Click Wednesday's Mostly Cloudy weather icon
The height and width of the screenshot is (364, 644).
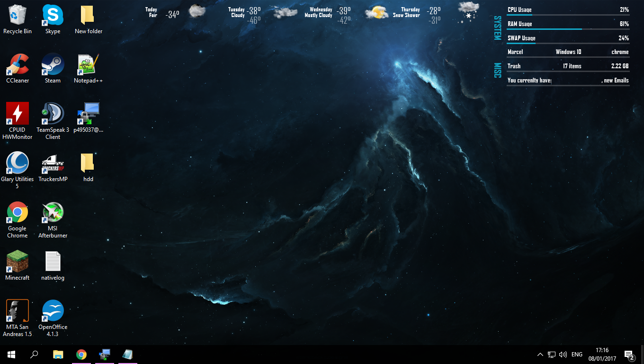click(x=377, y=12)
